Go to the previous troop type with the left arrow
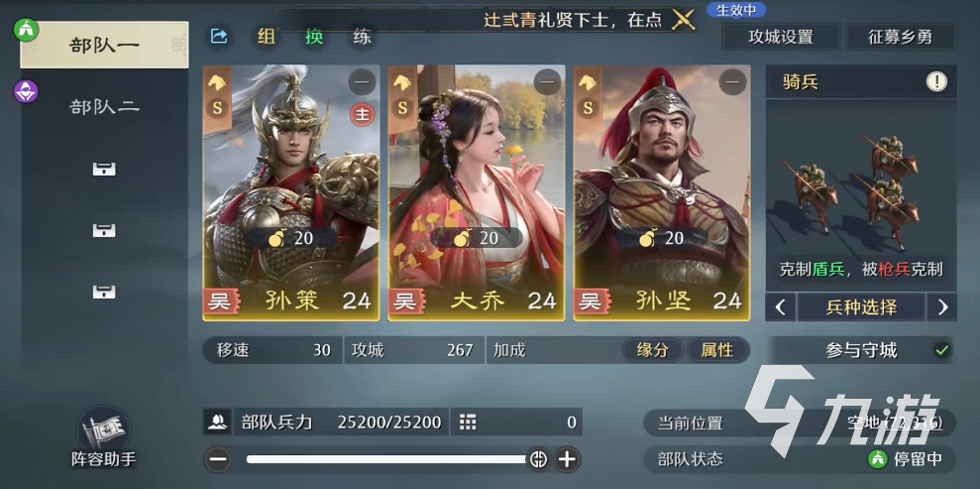The width and height of the screenshot is (980, 489). 780,307
